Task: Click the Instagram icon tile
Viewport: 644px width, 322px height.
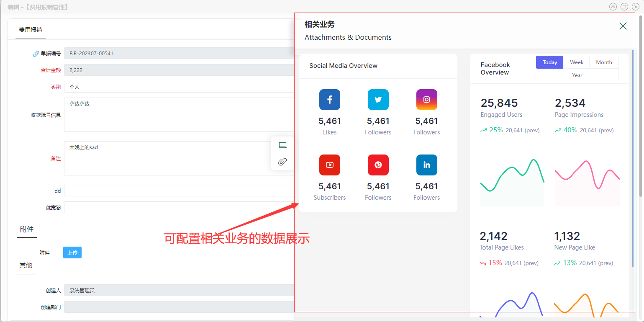Action: 426,100
